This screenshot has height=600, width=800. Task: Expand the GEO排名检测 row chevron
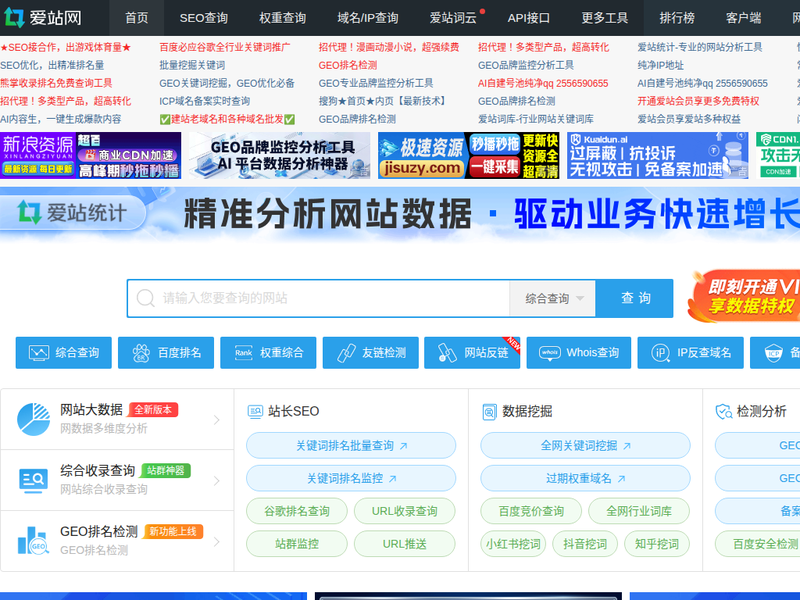pos(216,542)
